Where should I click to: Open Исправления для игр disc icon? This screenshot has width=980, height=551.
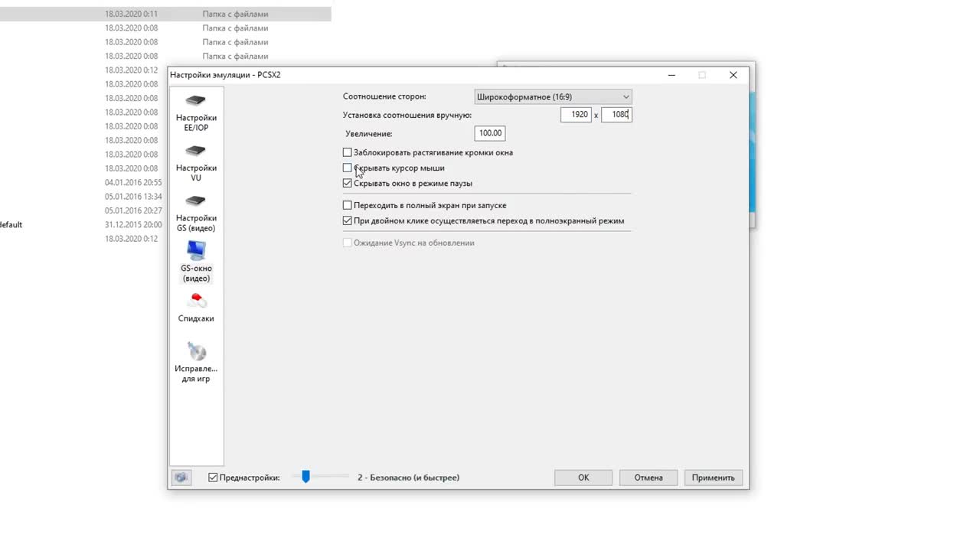coord(196,351)
